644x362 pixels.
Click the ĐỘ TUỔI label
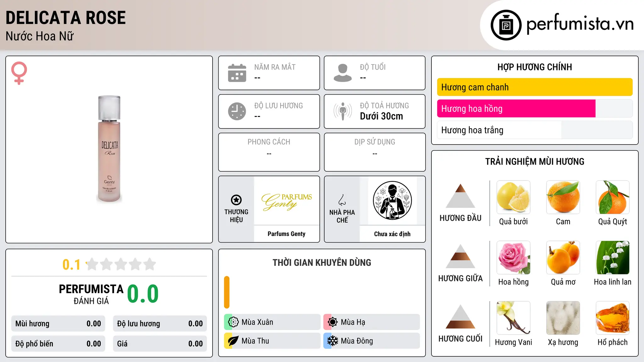373,67
